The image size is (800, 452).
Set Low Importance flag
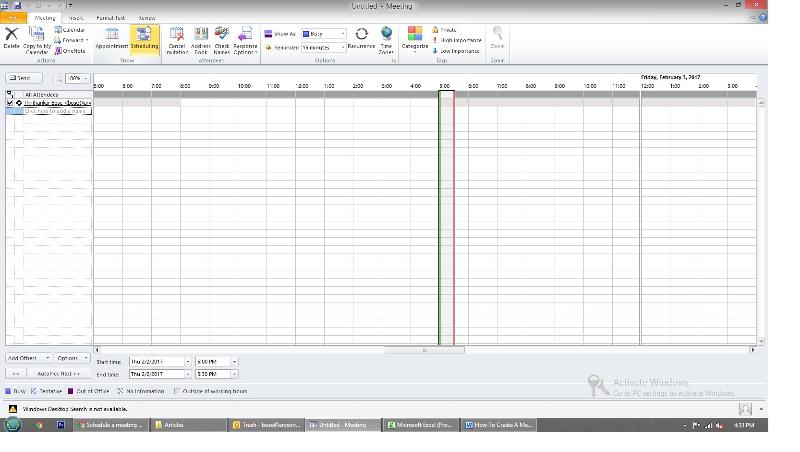tap(456, 51)
